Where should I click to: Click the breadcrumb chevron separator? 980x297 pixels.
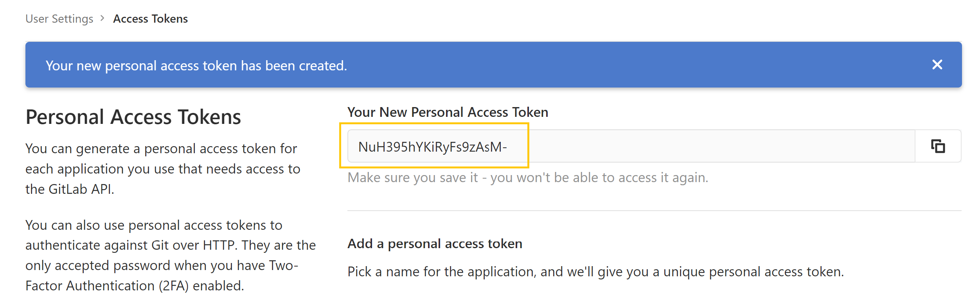(102, 18)
